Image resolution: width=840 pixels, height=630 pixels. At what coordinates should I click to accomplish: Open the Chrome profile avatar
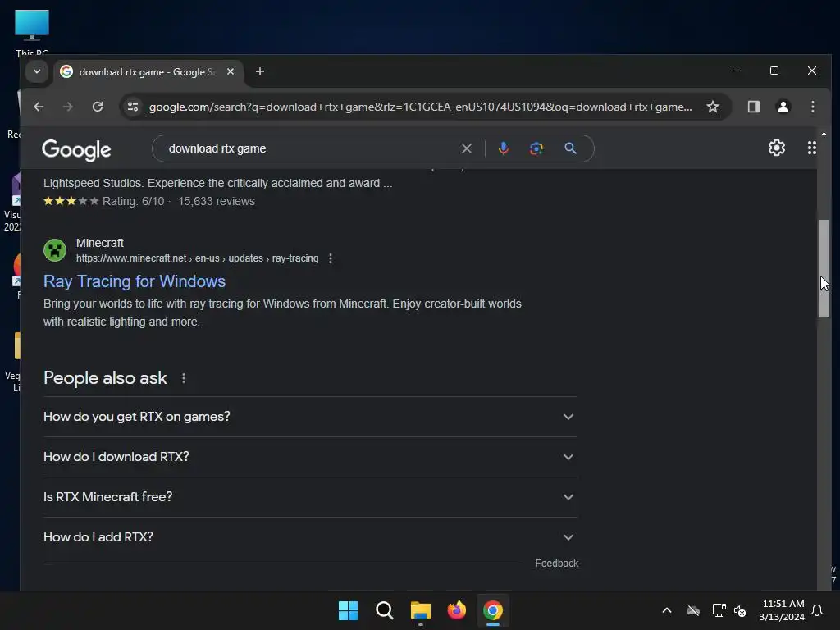(783, 107)
